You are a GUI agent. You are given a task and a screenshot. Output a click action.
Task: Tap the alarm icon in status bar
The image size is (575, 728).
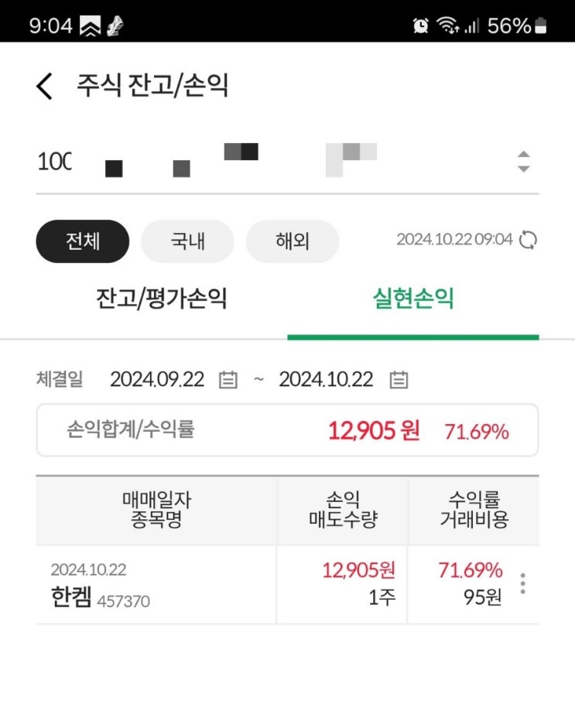click(421, 26)
